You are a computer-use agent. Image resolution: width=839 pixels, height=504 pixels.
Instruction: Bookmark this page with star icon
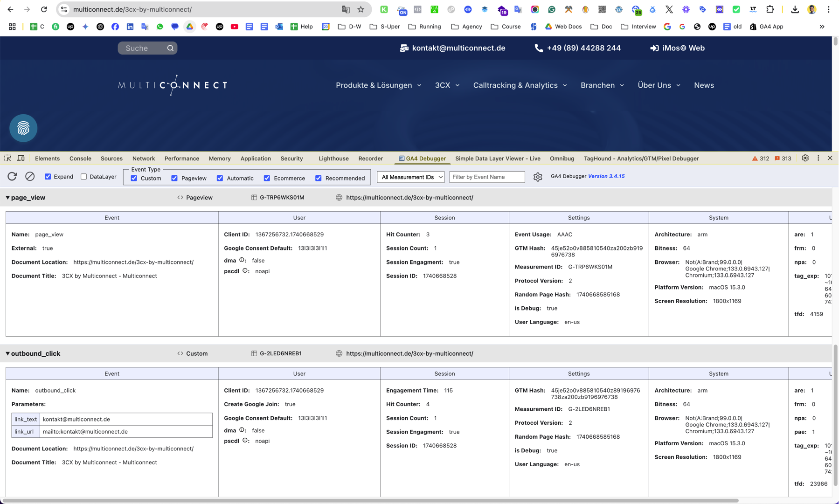(361, 9)
